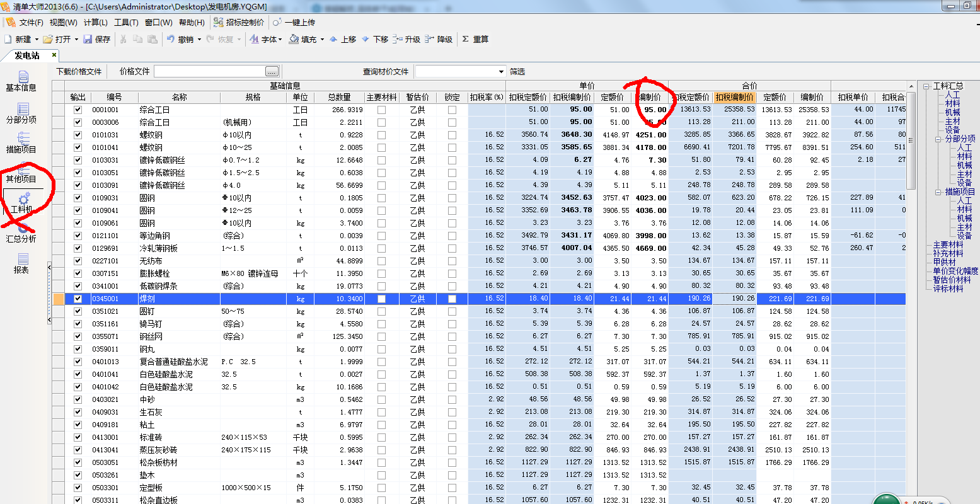
Task: Open the 计算(L) menu
Action: (x=96, y=22)
